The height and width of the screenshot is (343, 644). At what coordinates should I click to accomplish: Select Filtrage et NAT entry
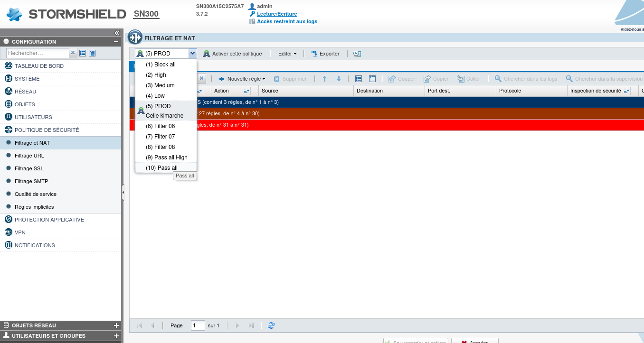[61, 143]
